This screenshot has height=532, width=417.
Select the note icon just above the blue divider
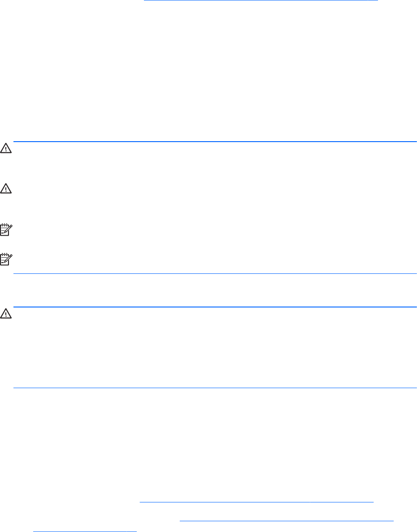coord(6,259)
